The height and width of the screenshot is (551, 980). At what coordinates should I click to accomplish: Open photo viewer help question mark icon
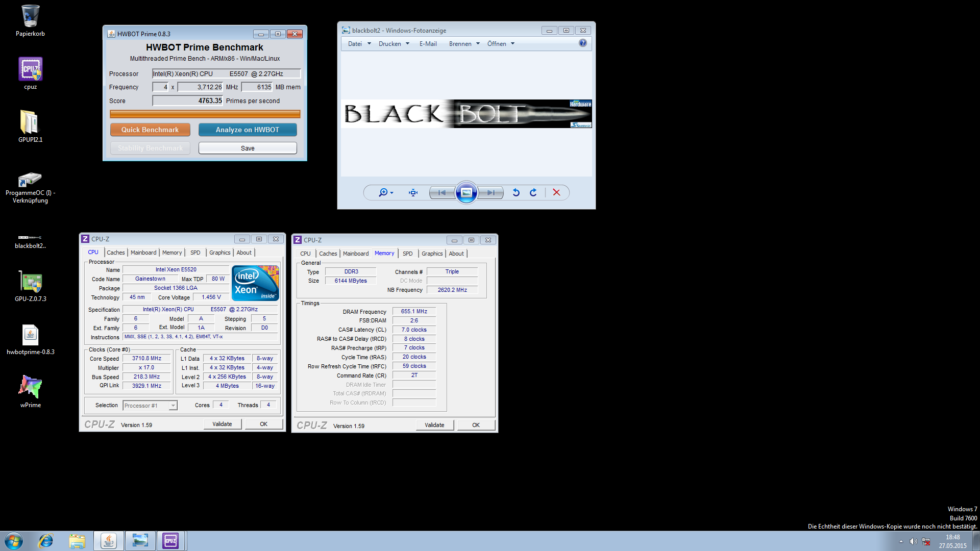coord(583,43)
